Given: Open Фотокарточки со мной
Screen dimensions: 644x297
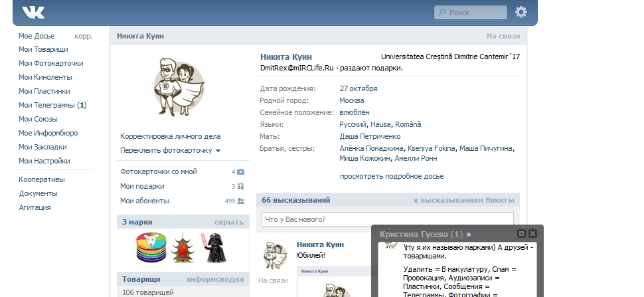Looking at the screenshot, I should [x=159, y=171].
